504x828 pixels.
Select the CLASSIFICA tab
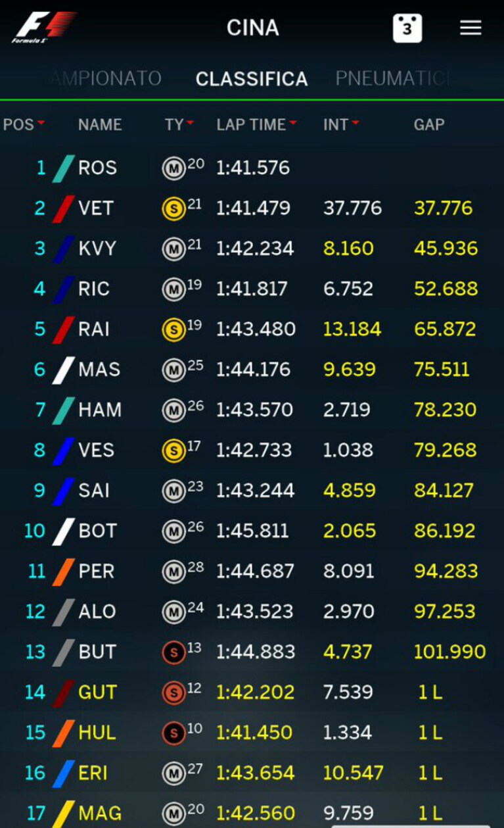252,79
